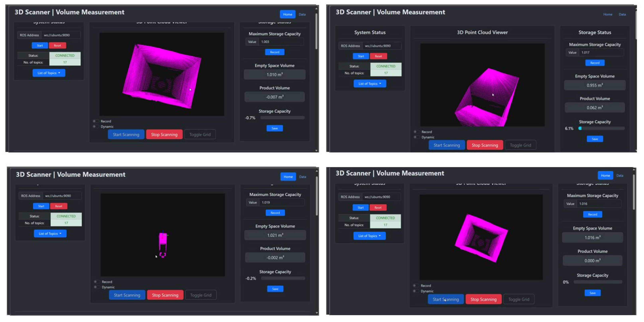Go to Home tab in top-left screenshot
Image resolution: width=644 pixels, height=322 pixels.
tap(287, 14)
